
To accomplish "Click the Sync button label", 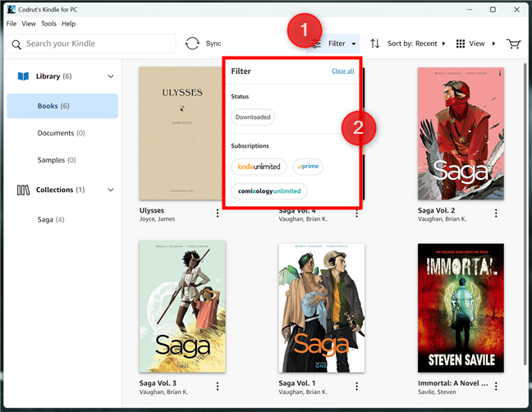I will click(213, 43).
